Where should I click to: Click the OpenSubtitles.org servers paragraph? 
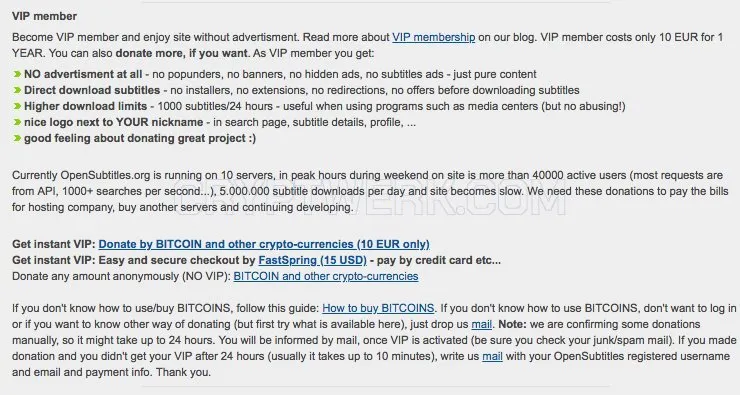370,191
